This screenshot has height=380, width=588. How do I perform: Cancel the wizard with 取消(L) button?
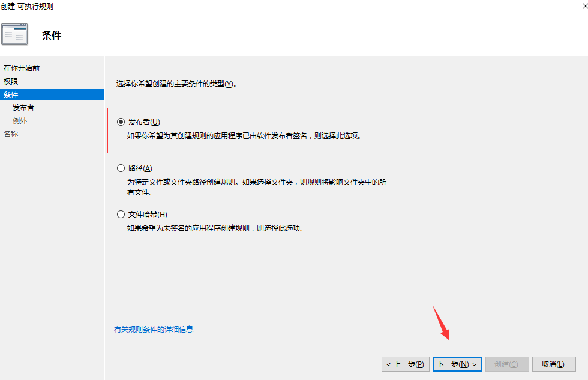click(554, 364)
